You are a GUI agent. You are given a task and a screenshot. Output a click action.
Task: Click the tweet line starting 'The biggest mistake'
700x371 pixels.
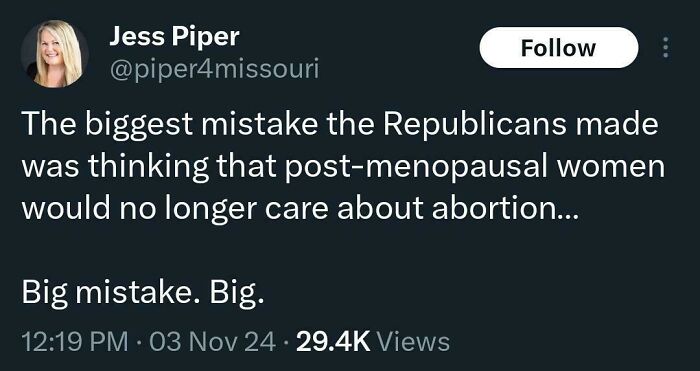tap(340, 125)
